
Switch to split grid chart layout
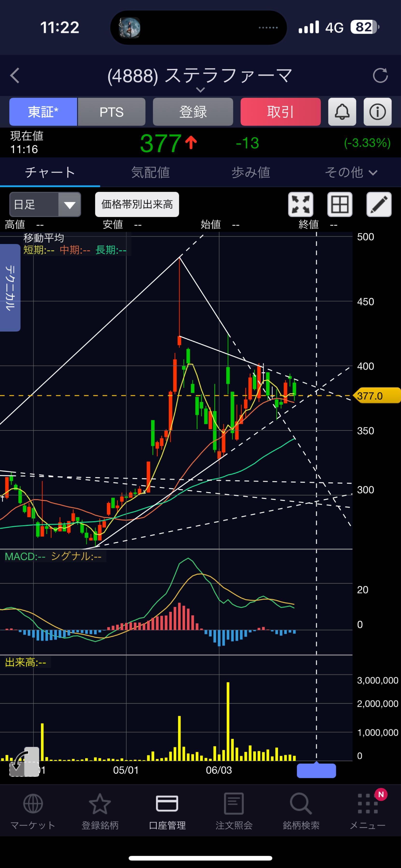coord(340,204)
